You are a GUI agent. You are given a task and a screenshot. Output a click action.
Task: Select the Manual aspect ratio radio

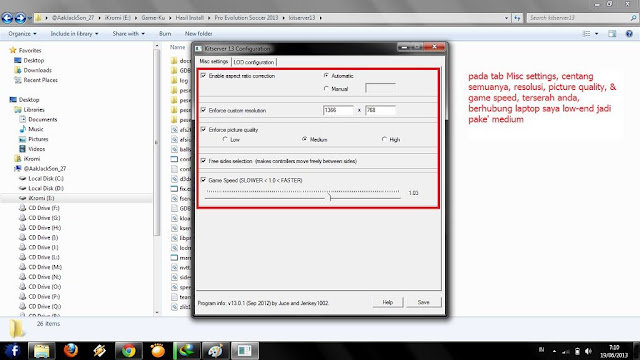[x=326, y=88]
